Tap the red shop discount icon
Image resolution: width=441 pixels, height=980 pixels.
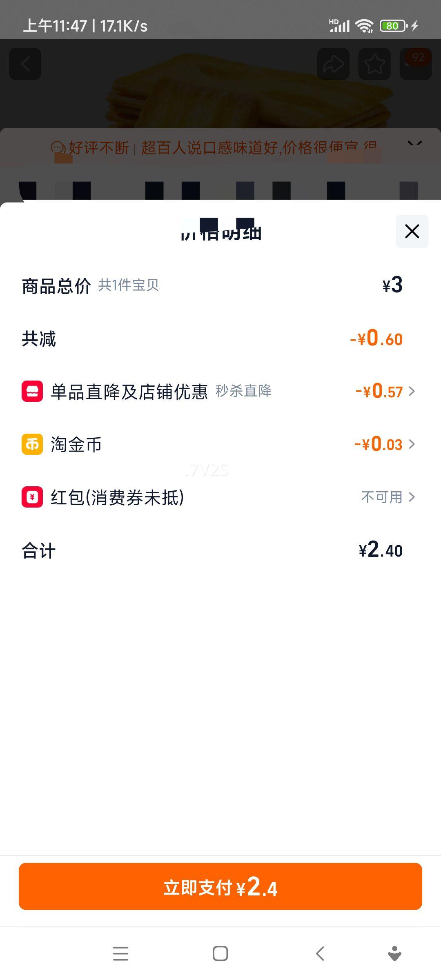click(32, 391)
